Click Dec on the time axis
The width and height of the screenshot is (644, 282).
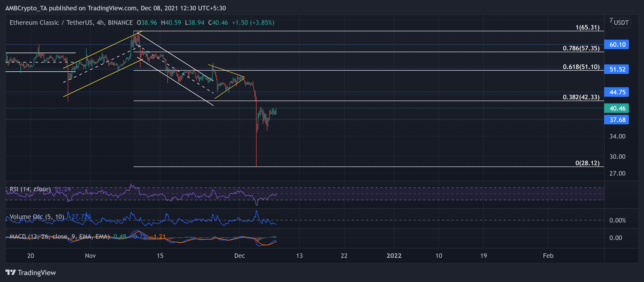coord(240,256)
